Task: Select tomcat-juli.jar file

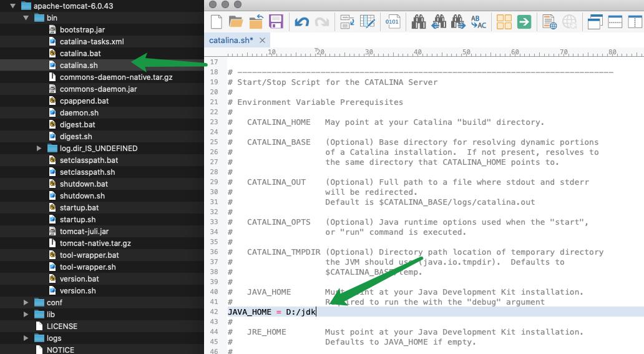Action: 84,232
